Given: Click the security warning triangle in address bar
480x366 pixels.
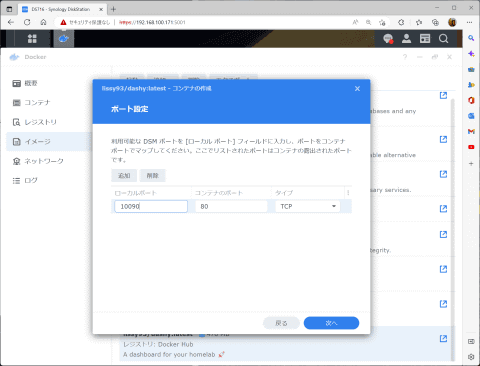Looking at the screenshot, I should click(63, 22).
